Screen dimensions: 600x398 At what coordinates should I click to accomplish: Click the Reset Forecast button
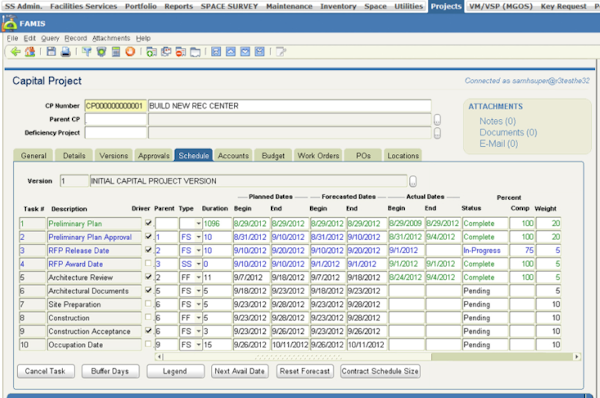tap(305, 371)
